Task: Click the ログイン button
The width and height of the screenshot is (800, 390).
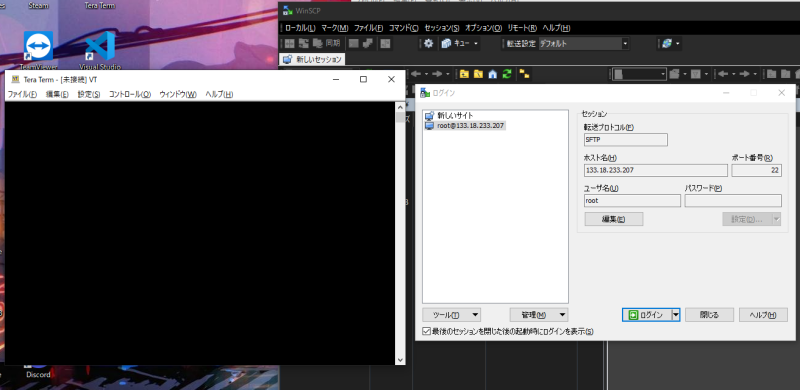Action: [x=647, y=315]
